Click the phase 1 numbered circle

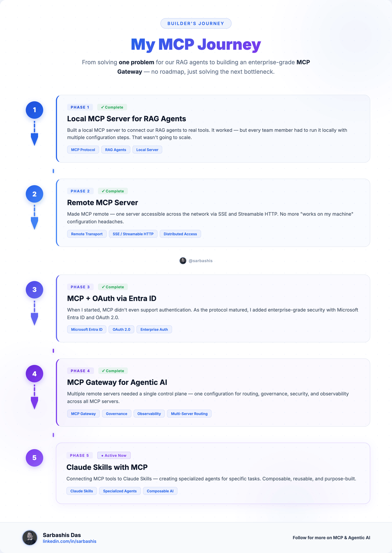tap(34, 110)
